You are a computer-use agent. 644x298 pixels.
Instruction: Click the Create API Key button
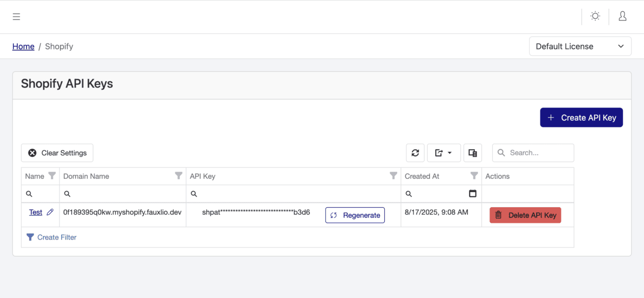pyautogui.click(x=581, y=118)
